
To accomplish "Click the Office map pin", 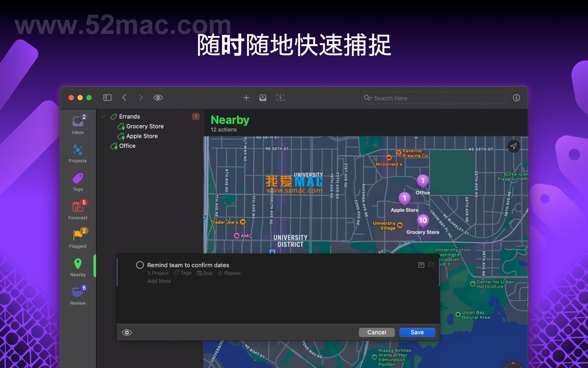I will 423,181.
